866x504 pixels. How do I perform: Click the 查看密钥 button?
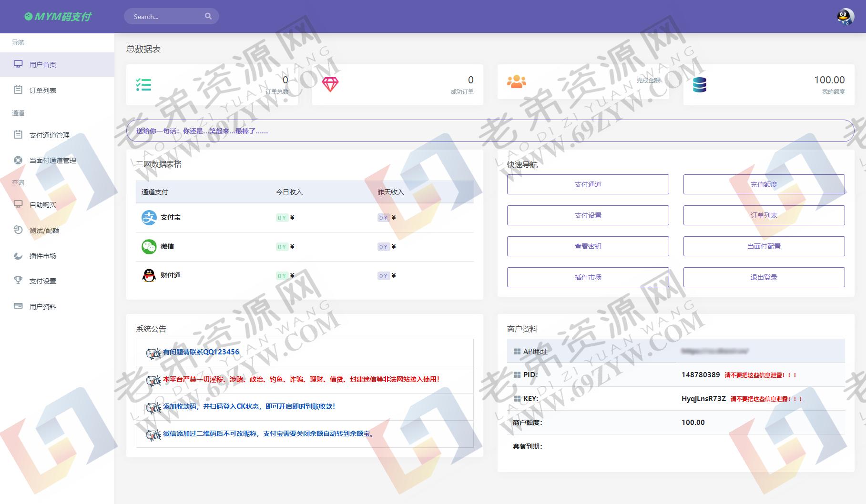pos(588,246)
